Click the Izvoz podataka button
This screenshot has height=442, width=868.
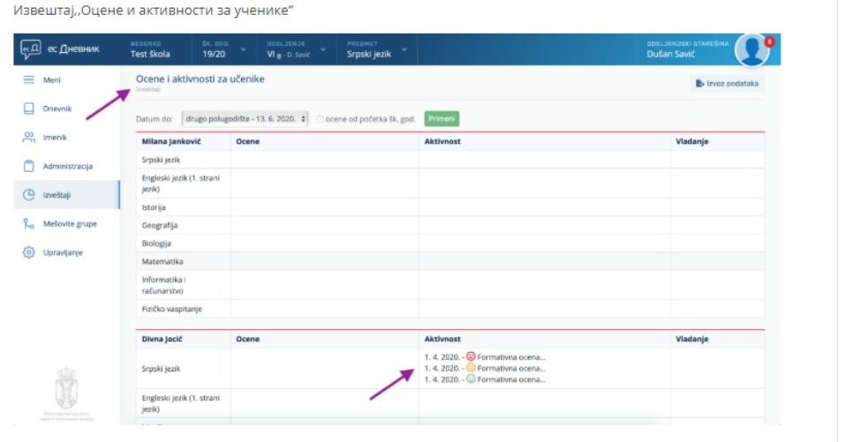[x=725, y=83]
